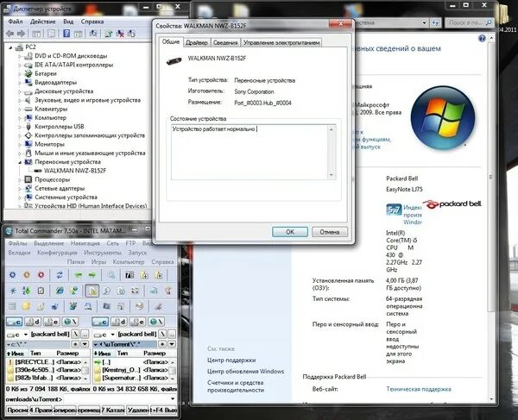518x420 pixels.
Task: Open the Центр поддержки link
Action: coord(231,360)
